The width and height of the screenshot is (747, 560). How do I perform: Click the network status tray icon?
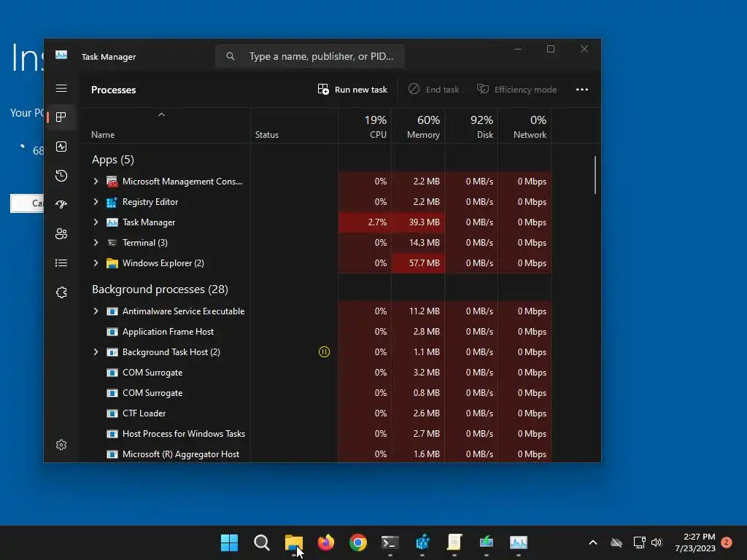pyautogui.click(x=639, y=542)
